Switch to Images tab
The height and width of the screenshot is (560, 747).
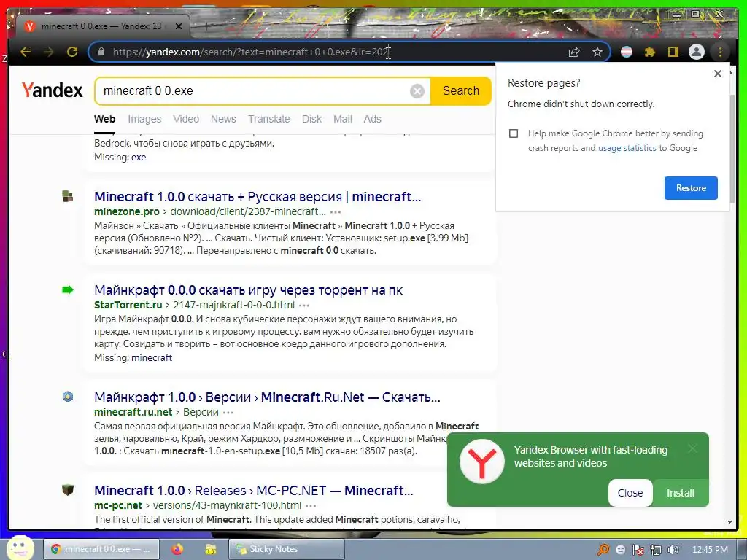(x=144, y=119)
